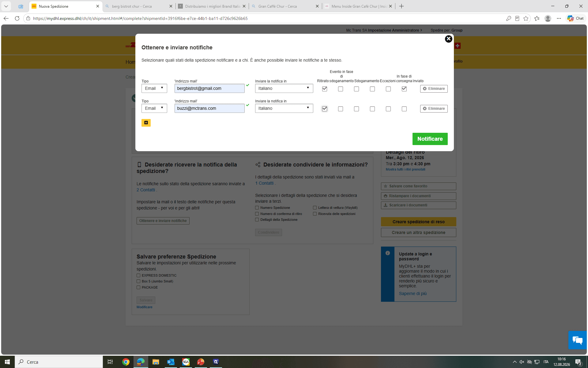Viewport: 588px width, 368px height.
Task: Open File Explorer from taskbar
Action: (x=156, y=362)
